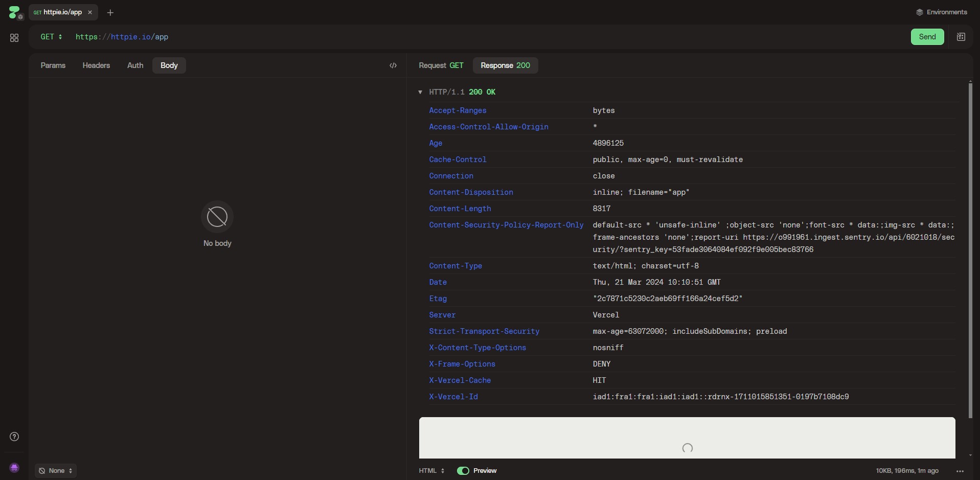Switch to the Auth tab
This screenshot has width=980, height=480.
[135, 65]
